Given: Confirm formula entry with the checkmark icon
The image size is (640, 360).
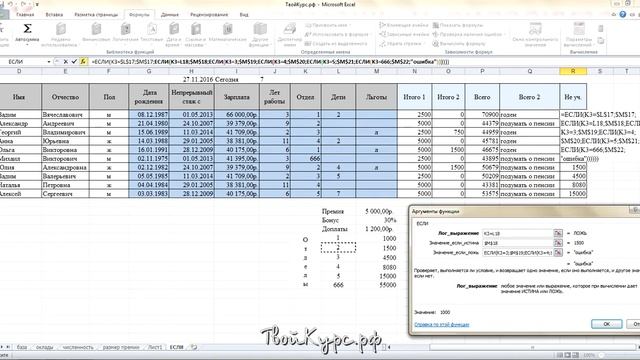Looking at the screenshot, I should (74, 62).
